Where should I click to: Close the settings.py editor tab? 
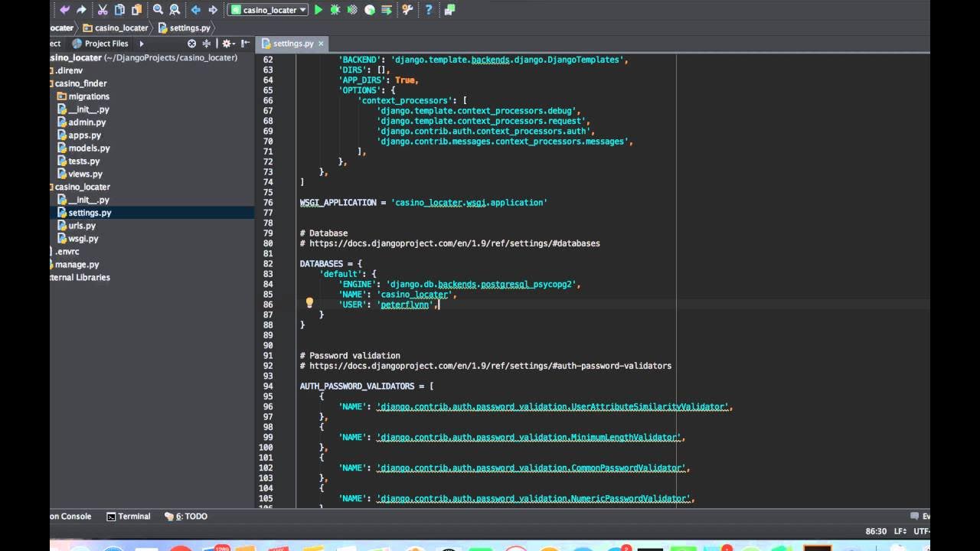(321, 44)
